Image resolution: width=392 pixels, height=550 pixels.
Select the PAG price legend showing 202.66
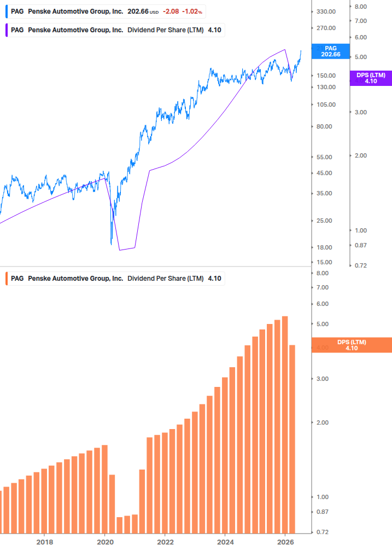click(x=106, y=11)
